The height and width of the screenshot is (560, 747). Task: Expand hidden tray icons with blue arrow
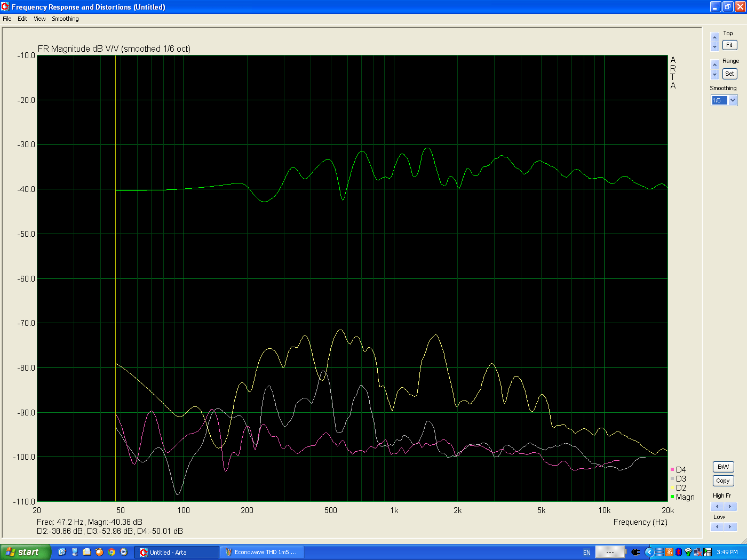coord(649,552)
